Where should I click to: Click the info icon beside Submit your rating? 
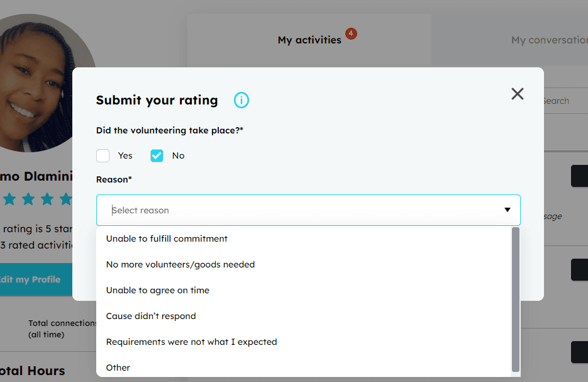tap(241, 100)
